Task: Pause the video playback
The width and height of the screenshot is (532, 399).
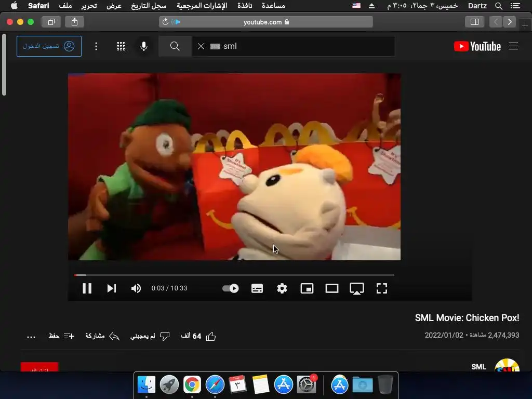Action: (x=87, y=288)
